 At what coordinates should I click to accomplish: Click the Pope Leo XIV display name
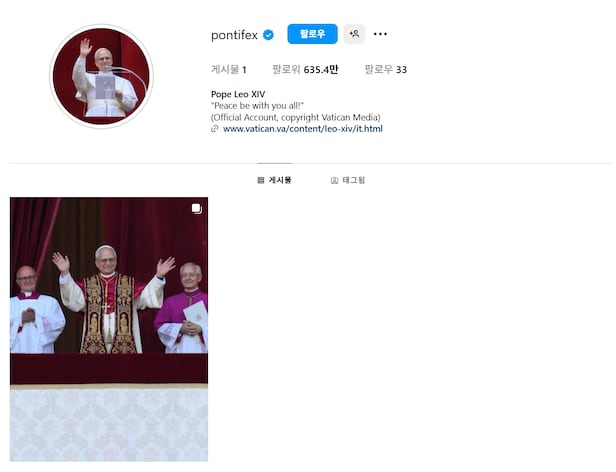(x=238, y=94)
